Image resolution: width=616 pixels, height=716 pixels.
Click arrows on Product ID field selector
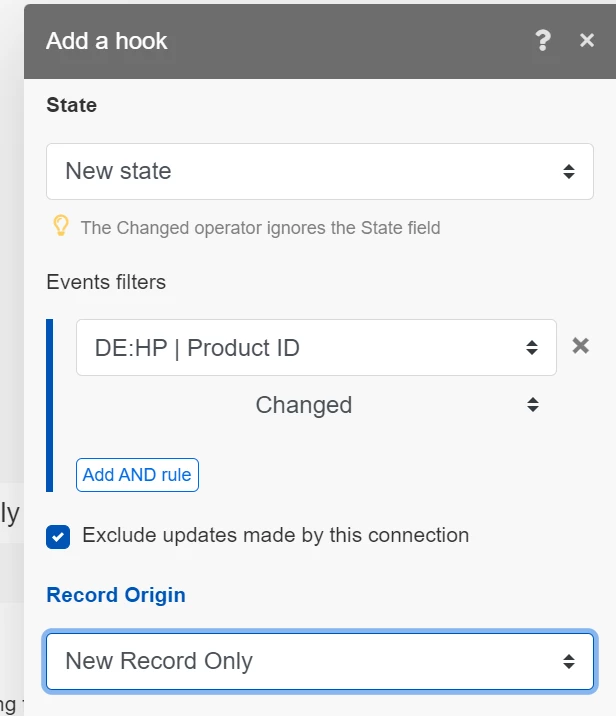click(532, 348)
